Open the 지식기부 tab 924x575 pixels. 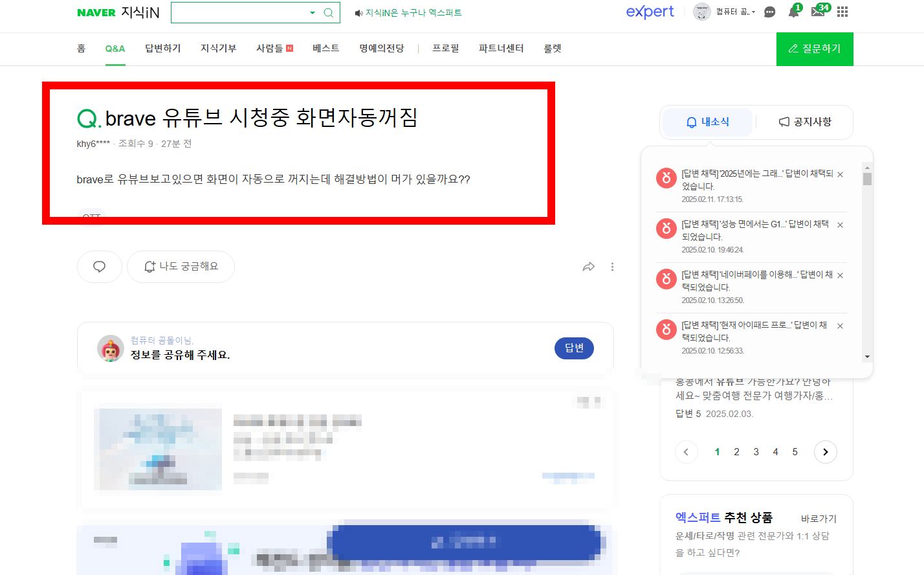219,49
